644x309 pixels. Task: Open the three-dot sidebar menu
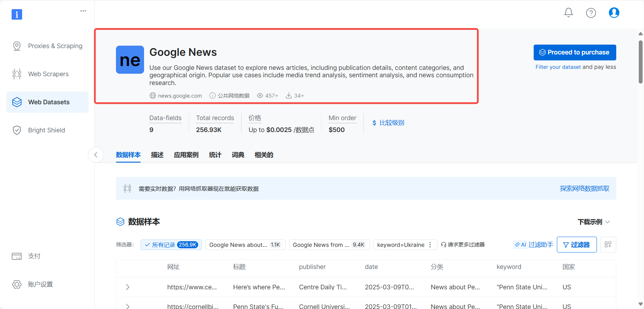[83, 11]
